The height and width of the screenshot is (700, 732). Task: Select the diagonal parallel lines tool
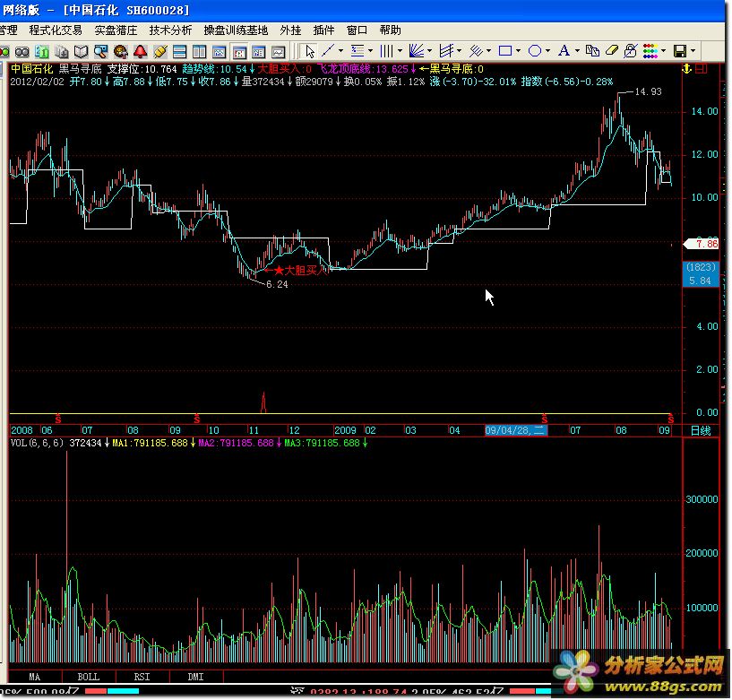(476, 50)
